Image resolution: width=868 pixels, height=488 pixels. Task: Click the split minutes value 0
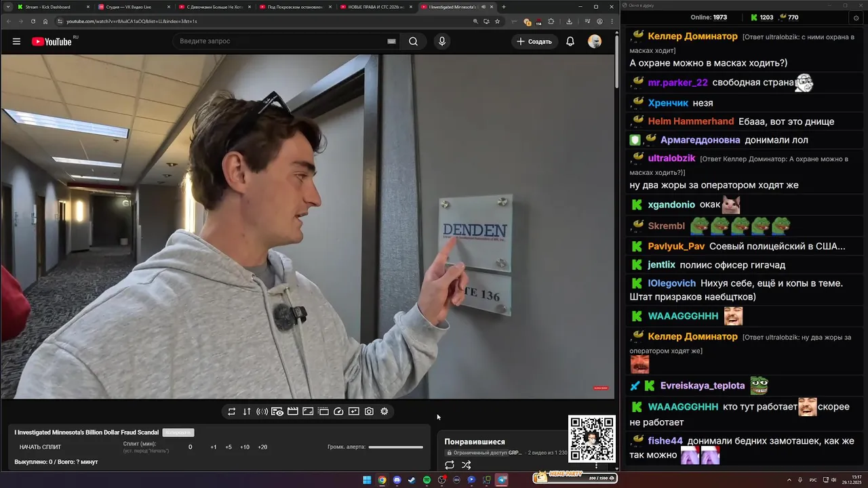click(x=190, y=447)
